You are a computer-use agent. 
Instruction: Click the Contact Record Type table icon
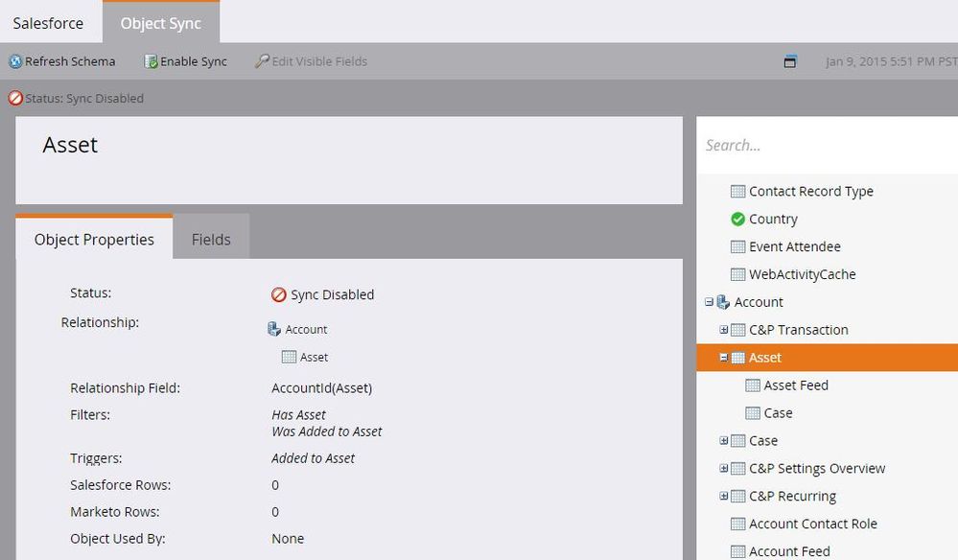point(738,191)
